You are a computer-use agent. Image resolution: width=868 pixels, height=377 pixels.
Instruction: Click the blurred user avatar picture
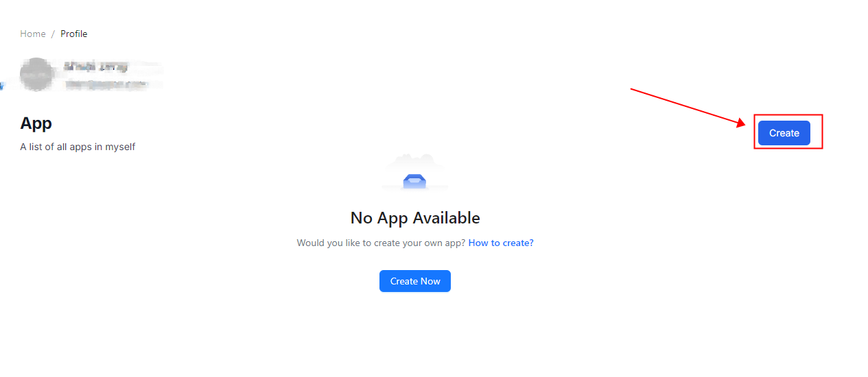36,74
